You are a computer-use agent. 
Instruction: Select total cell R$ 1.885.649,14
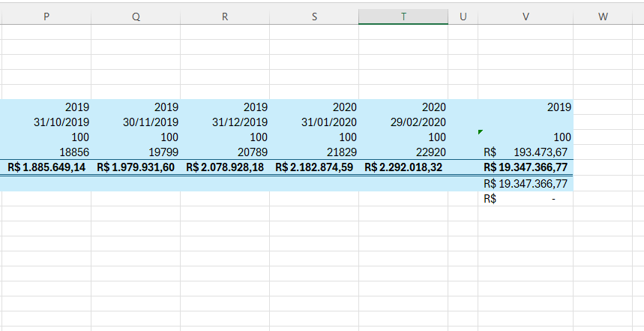tap(46, 167)
